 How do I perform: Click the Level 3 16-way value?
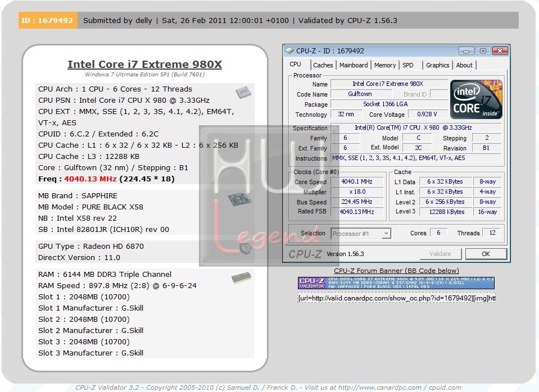tap(487, 212)
